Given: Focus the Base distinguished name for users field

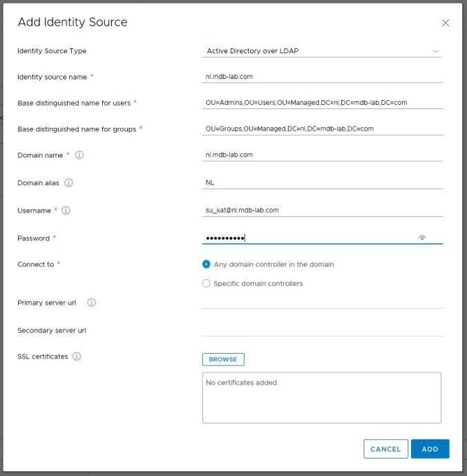Looking at the screenshot, I should 321,103.
